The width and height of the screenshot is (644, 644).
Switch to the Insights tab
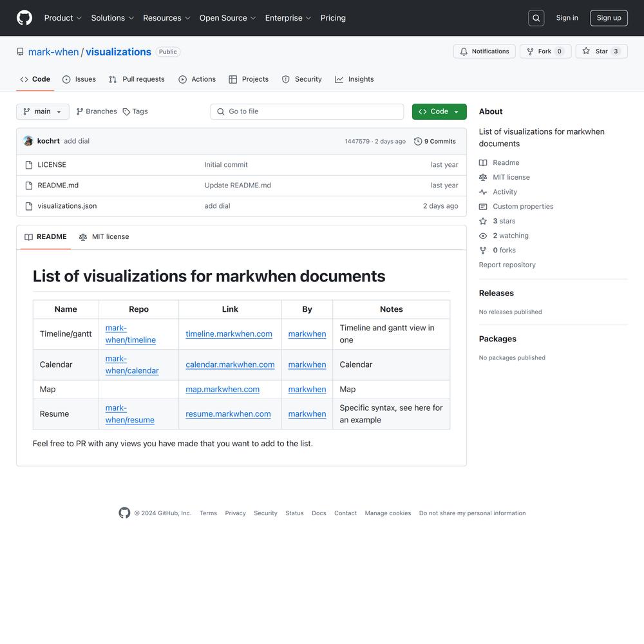pos(354,79)
